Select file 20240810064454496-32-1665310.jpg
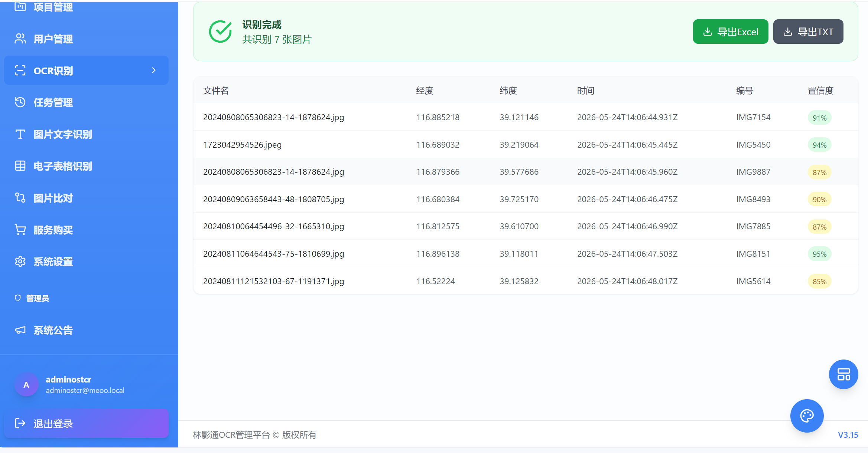 [x=274, y=226]
